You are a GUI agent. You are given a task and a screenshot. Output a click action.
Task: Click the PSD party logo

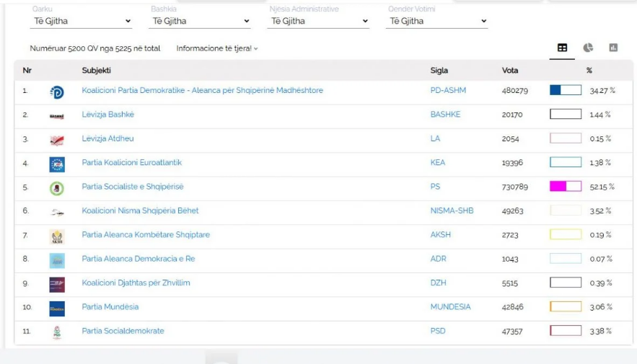click(57, 332)
